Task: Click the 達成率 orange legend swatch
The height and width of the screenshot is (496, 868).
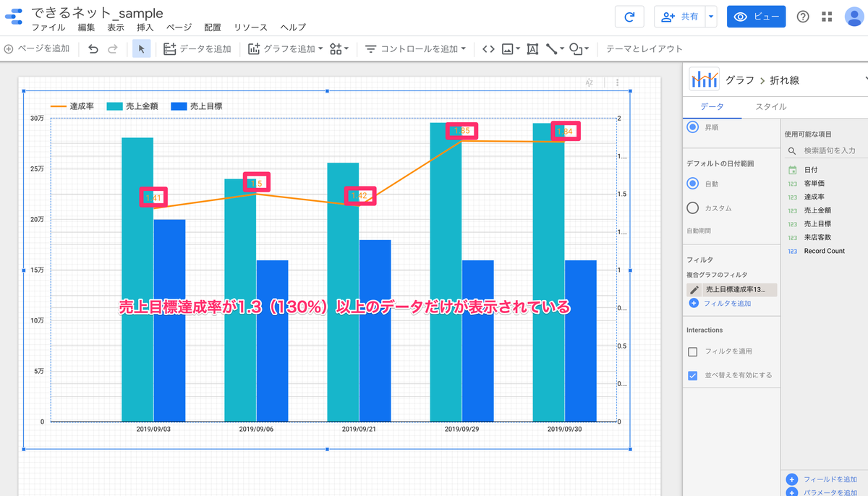Action: (x=58, y=106)
